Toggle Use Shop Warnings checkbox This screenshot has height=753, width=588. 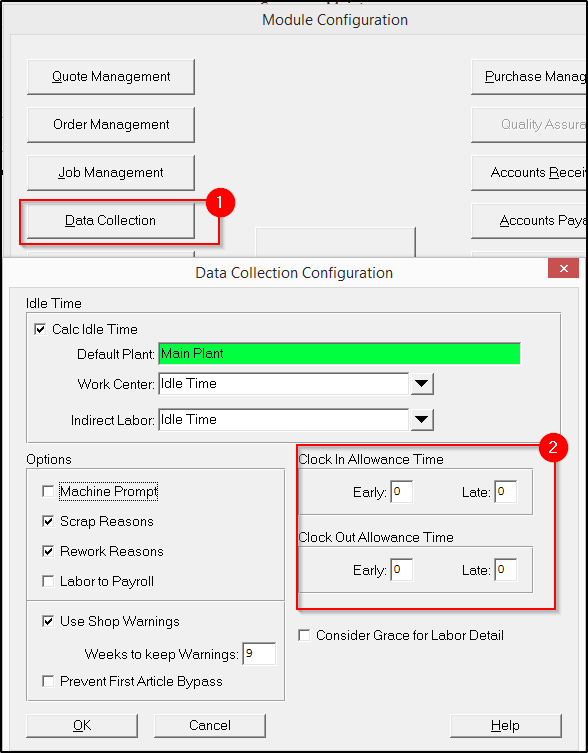tap(48, 621)
